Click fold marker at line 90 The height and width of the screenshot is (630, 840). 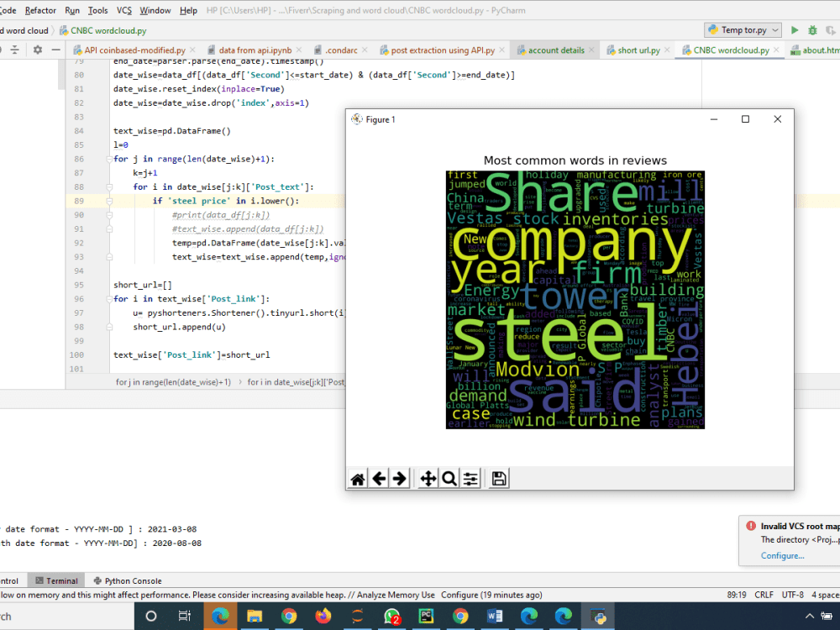tap(109, 215)
